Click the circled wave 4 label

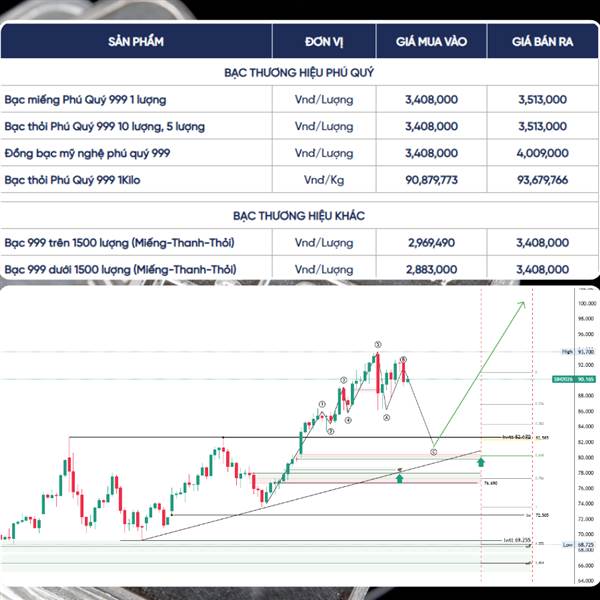pos(348,420)
